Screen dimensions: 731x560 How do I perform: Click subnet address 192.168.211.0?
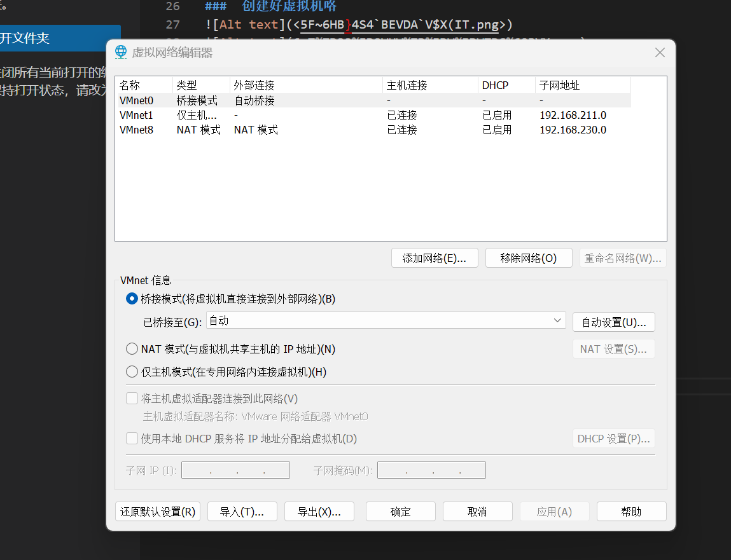573,115
